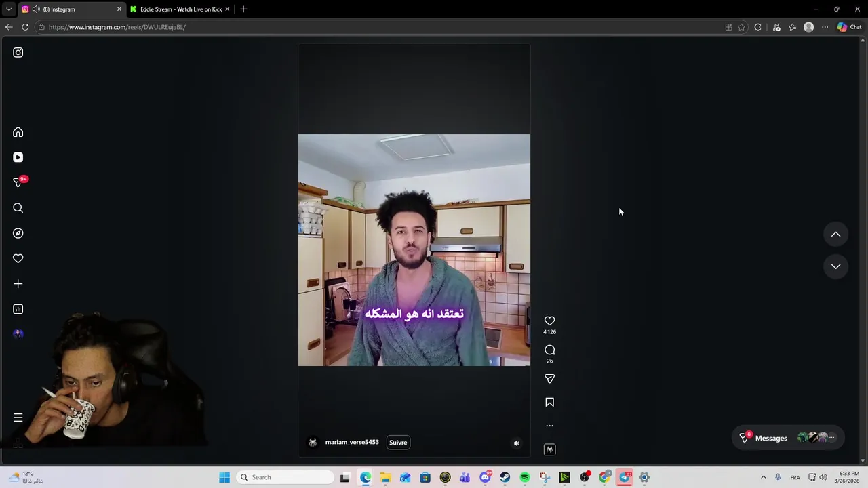Open reel three-dot options menu
Image resolution: width=868 pixels, height=488 pixels.
[549, 426]
